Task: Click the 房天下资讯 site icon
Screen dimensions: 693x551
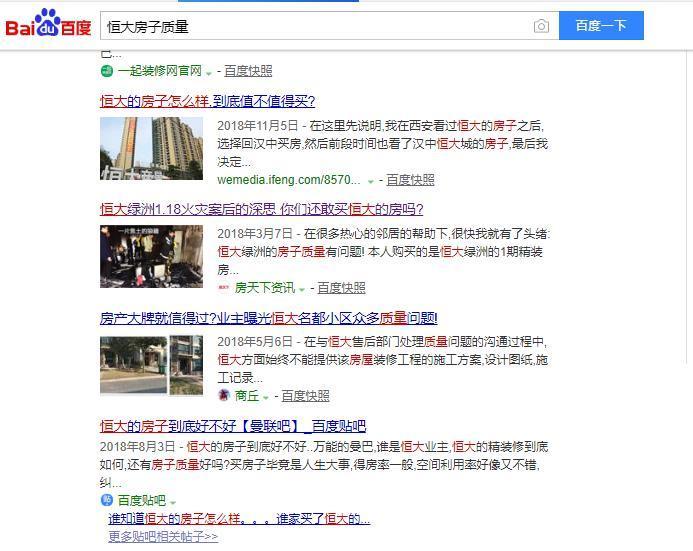Action: point(224,288)
